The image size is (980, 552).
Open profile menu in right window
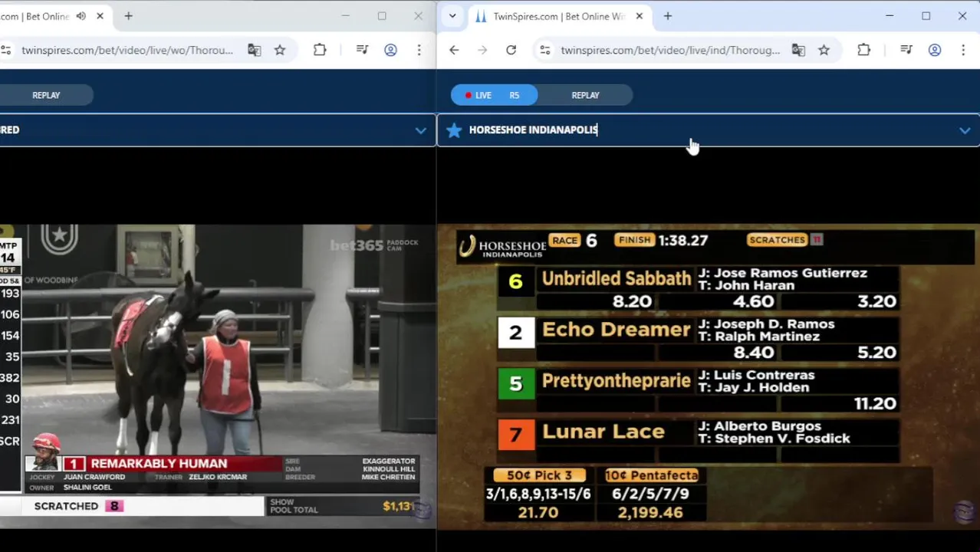point(935,51)
